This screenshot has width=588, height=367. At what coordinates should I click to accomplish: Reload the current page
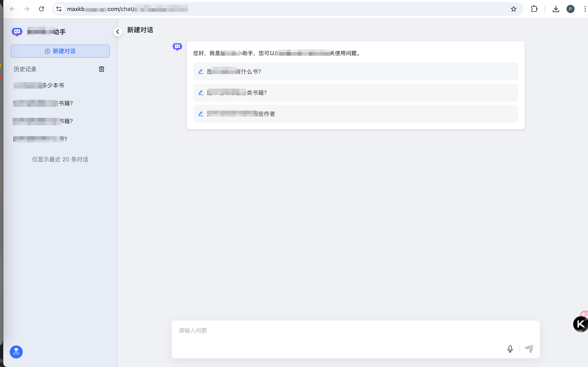tap(41, 9)
